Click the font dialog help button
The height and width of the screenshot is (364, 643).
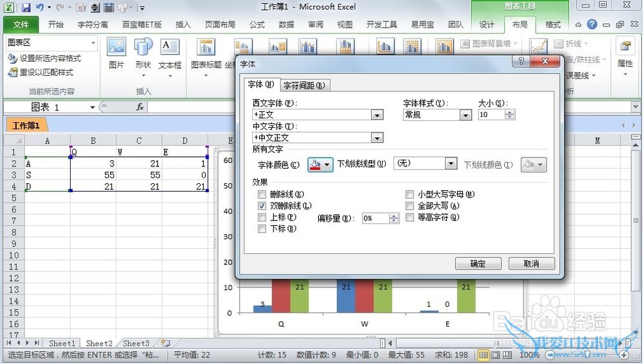pyautogui.click(x=521, y=62)
